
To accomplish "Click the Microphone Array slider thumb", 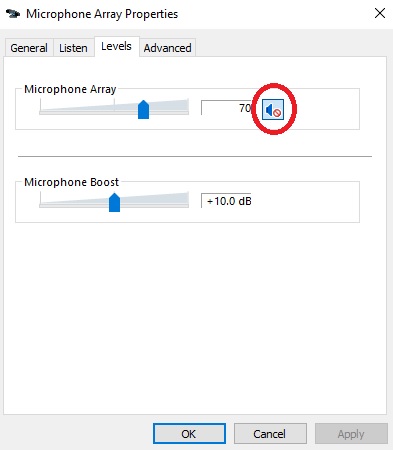I will pos(143,109).
